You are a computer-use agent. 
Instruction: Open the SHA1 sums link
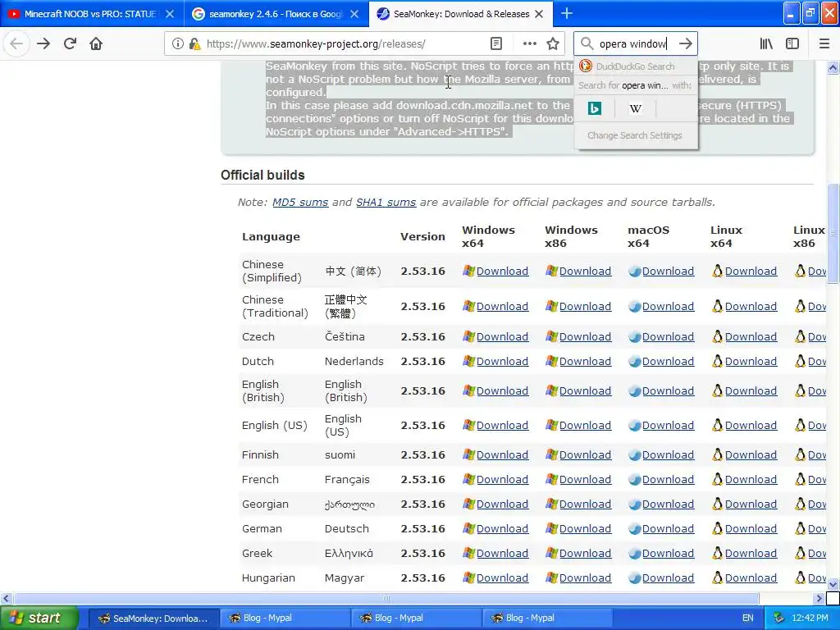click(386, 203)
